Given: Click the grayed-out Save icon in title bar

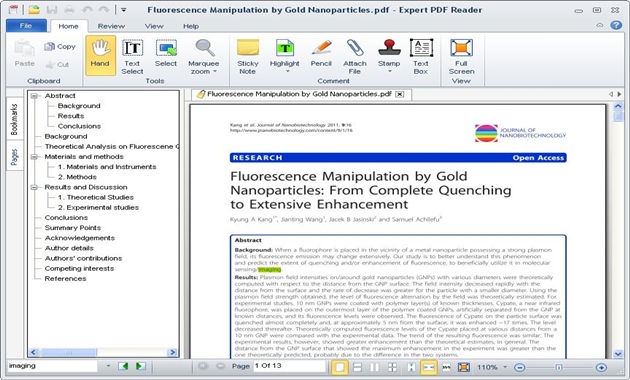Looking at the screenshot, I should point(52,10).
